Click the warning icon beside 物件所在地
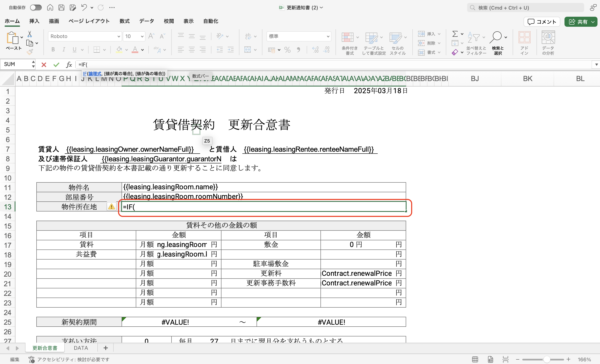 point(112,207)
